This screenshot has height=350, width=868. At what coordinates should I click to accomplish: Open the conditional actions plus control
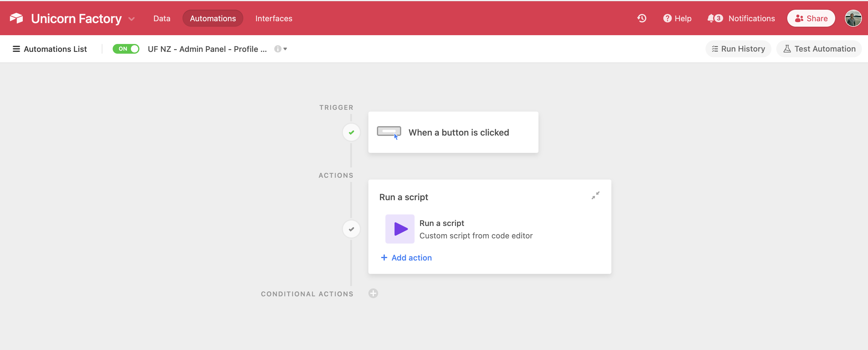pyautogui.click(x=373, y=293)
